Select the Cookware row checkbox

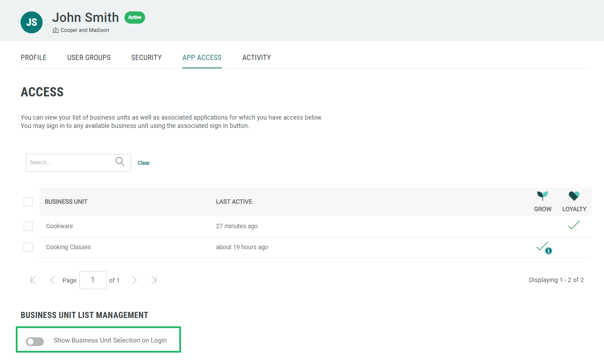coord(28,226)
